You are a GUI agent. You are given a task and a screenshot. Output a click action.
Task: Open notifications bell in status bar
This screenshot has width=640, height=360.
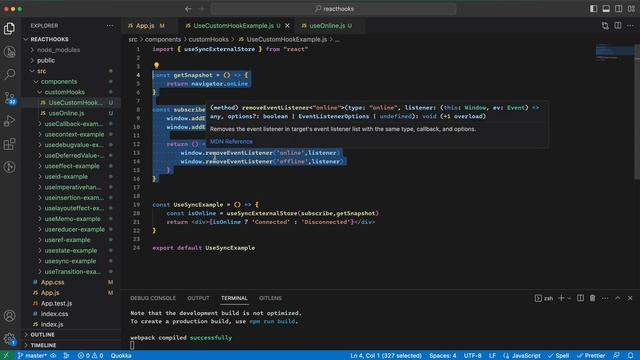631,356
